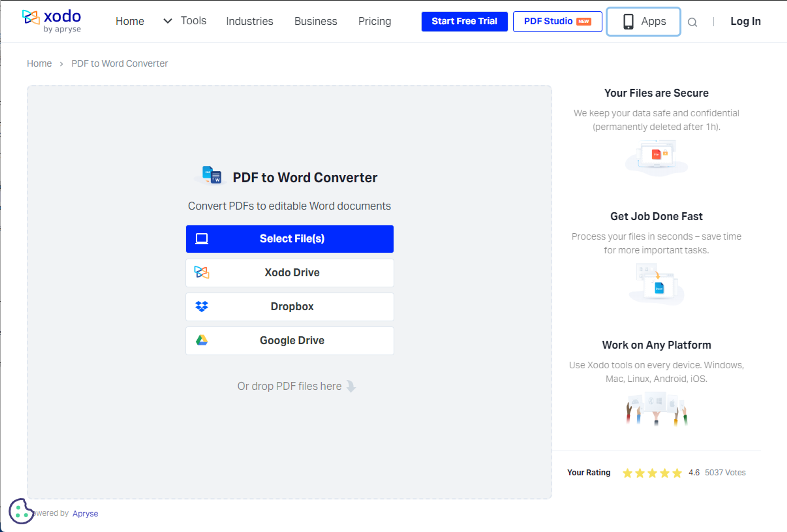Expand the Tools dropdown menu
Image resolution: width=787 pixels, height=532 pixels.
point(185,21)
